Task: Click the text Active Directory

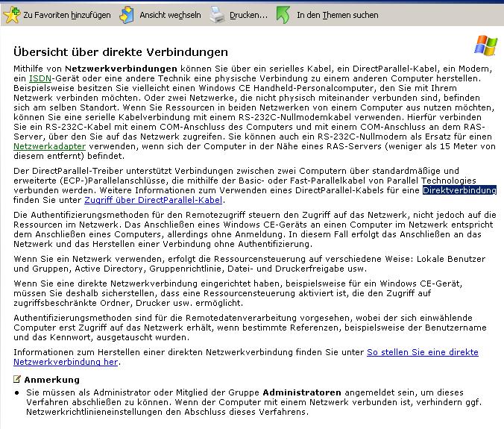Action: point(109,269)
